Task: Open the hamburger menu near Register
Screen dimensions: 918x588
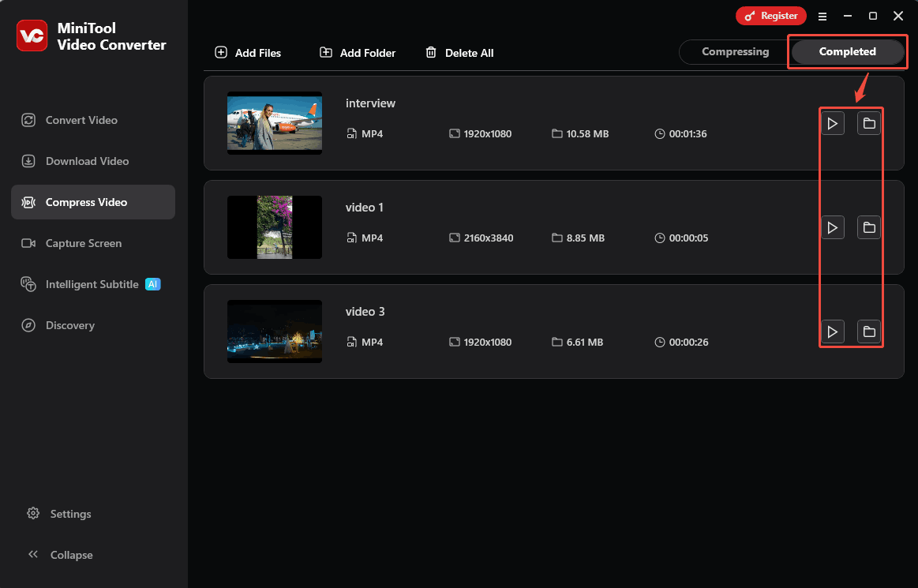Action: 822,16
